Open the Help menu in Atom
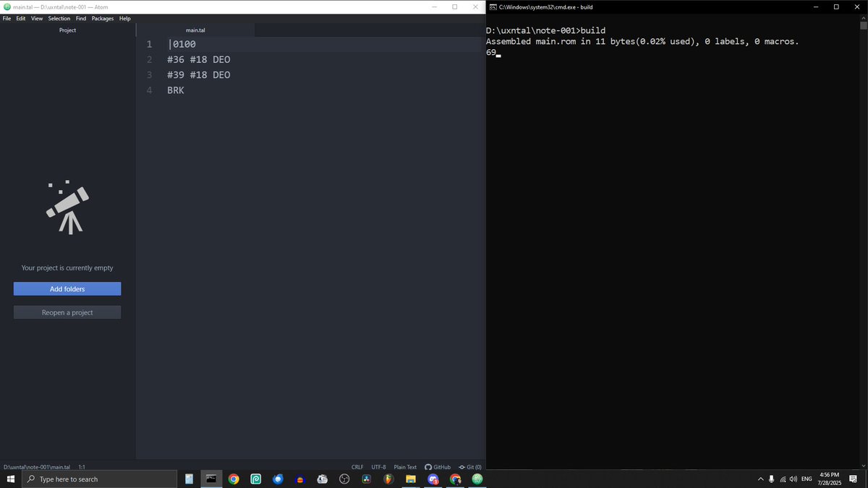Image resolution: width=868 pixels, height=488 pixels. click(x=125, y=18)
